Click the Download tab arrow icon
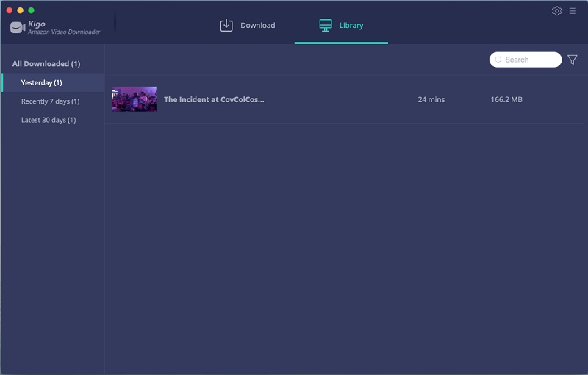588x375 pixels. (226, 26)
